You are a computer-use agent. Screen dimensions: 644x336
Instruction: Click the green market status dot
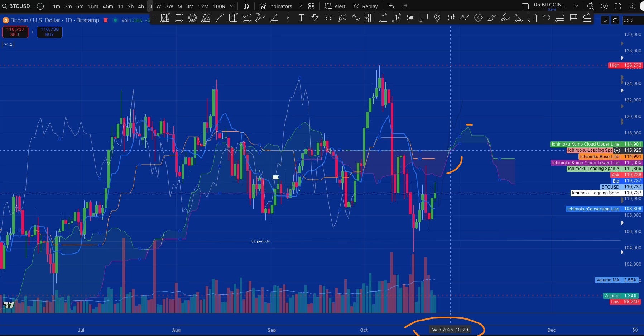[x=115, y=20]
